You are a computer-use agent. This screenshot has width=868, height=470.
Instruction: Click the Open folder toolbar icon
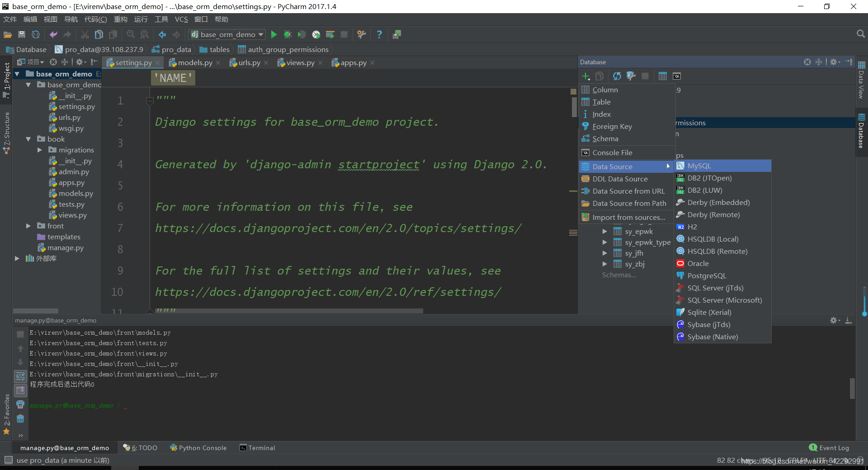[x=8, y=34]
